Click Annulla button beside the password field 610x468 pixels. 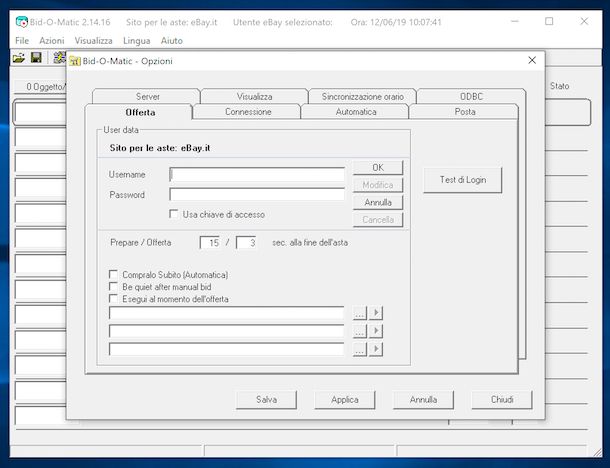point(378,202)
